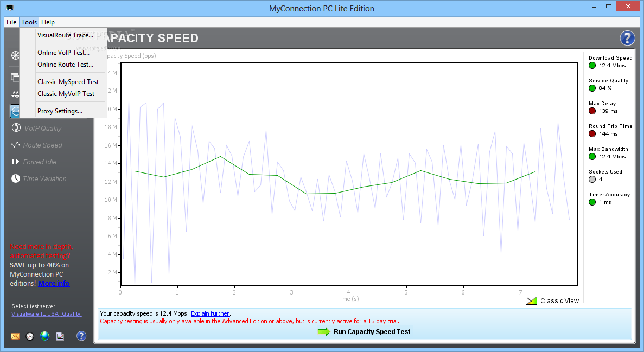644x352 pixels.
Task: Open the File menu
Action: pyautogui.click(x=11, y=22)
